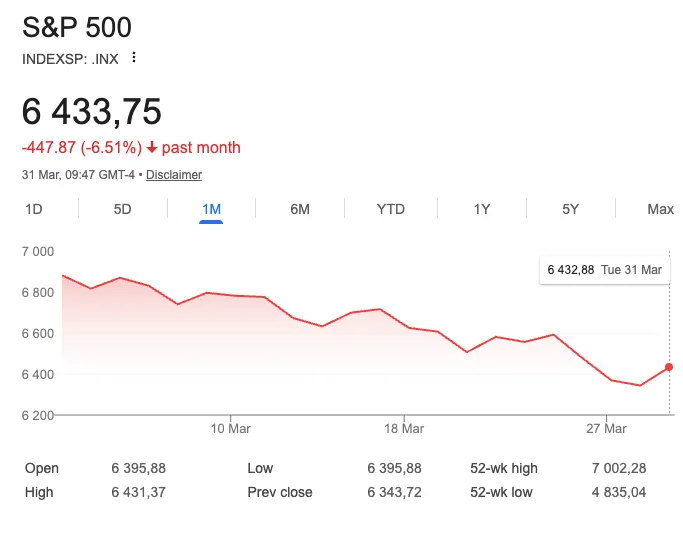Open the 1Y chart view
Screen dimensions: 683x546
(x=482, y=209)
